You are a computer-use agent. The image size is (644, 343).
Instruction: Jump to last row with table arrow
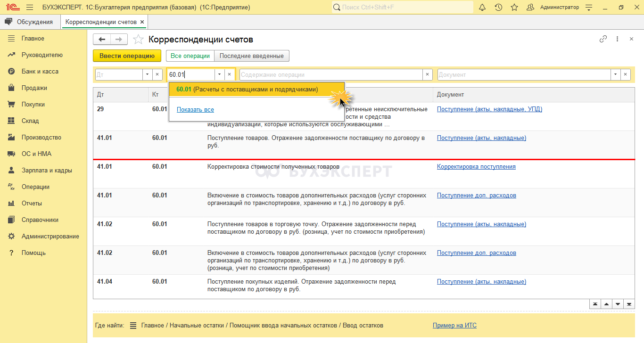click(x=629, y=304)
